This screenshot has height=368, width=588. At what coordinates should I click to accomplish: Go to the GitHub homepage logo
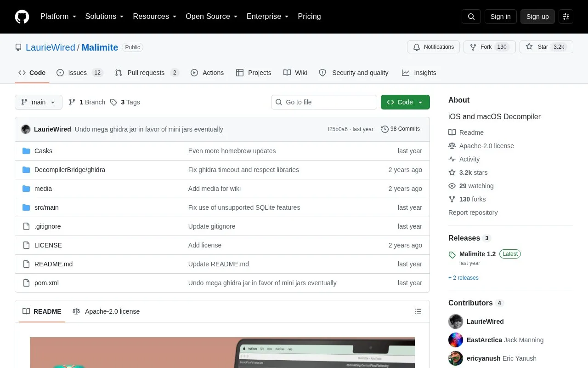pos(22,17)
